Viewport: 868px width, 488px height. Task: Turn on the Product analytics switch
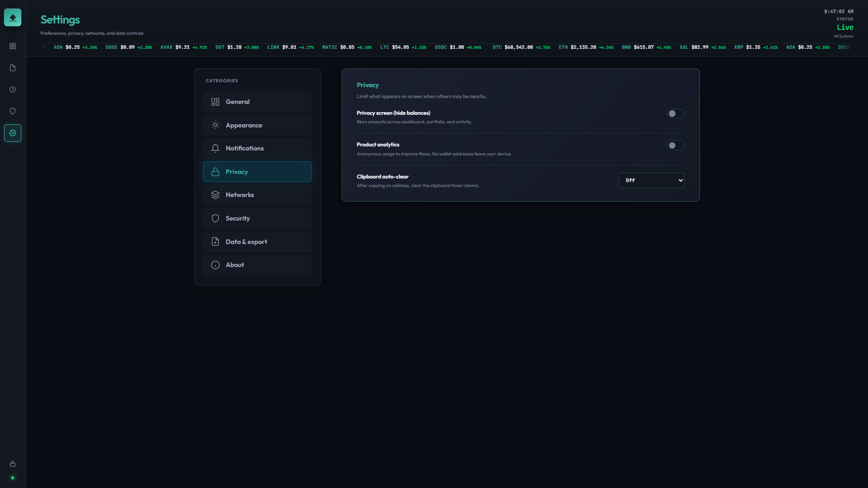point(676,145)
